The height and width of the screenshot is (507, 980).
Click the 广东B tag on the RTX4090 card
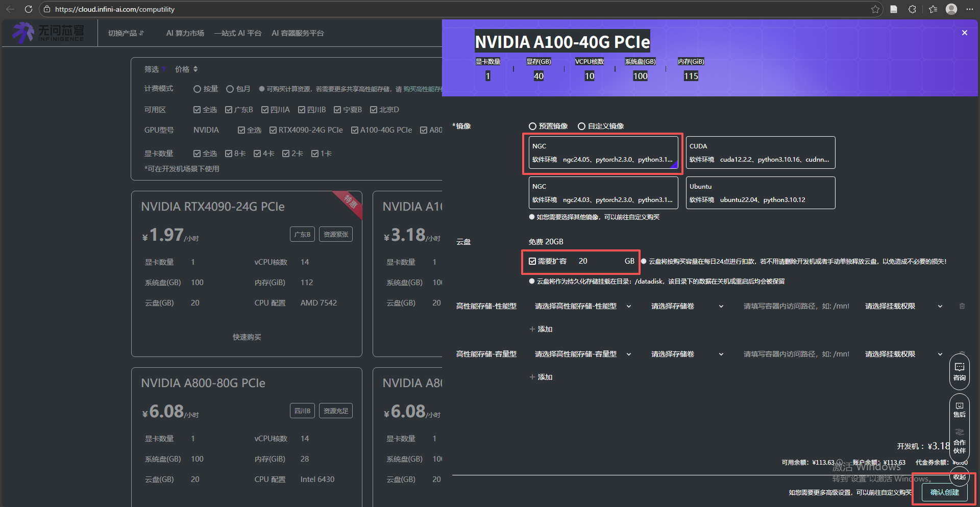[303, 235]
